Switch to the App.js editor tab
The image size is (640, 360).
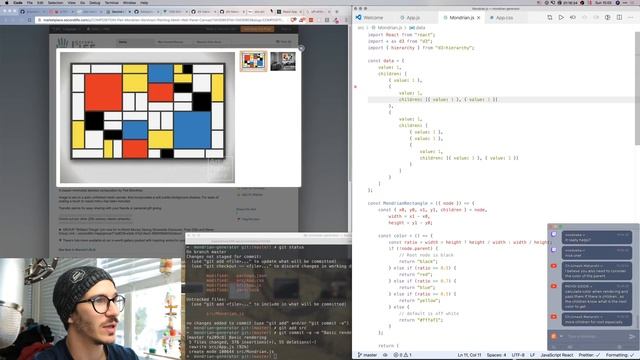point(413,18)
